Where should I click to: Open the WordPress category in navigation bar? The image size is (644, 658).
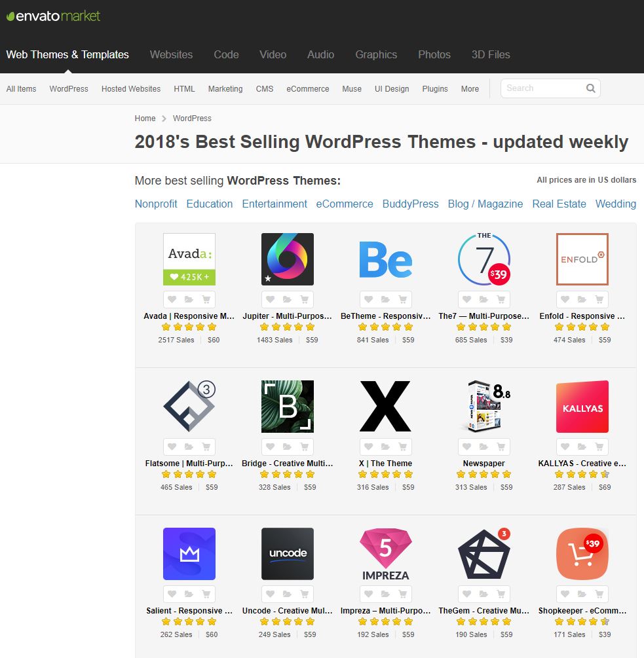pyautogui.click(x=69, y=89)
